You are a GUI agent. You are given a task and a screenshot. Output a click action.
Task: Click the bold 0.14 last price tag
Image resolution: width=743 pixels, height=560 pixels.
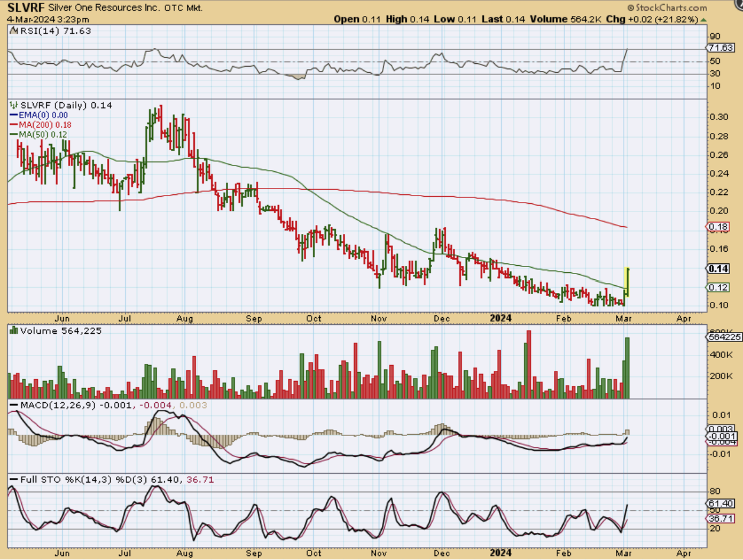719,268
